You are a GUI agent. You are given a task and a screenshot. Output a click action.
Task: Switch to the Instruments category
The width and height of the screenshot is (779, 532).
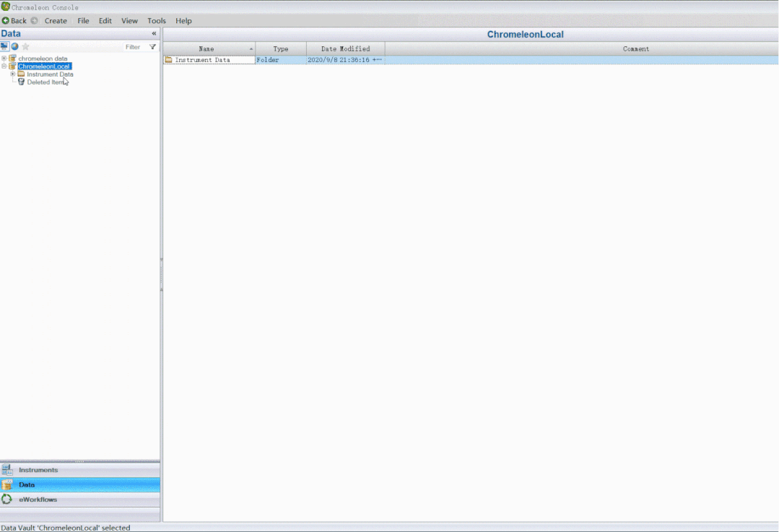tap(38, 470)
